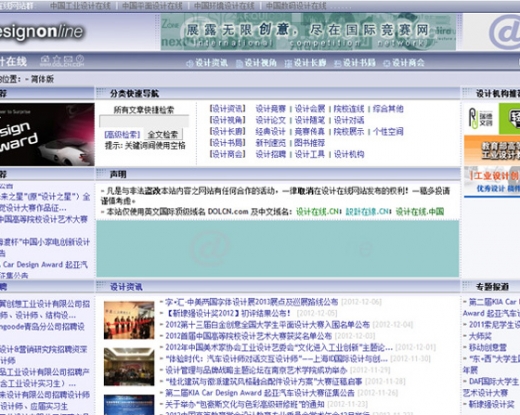Click the mail envelope icon in navbar
Viewport: 520px width, 415px height.
68,59
